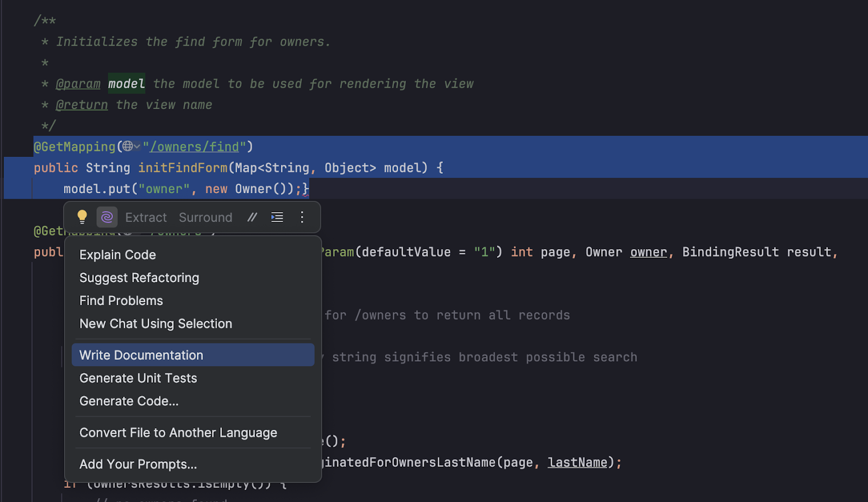868x502 pixels.
Task: Choose Suggest Refactoring
Action: click(x=193, y=278)
